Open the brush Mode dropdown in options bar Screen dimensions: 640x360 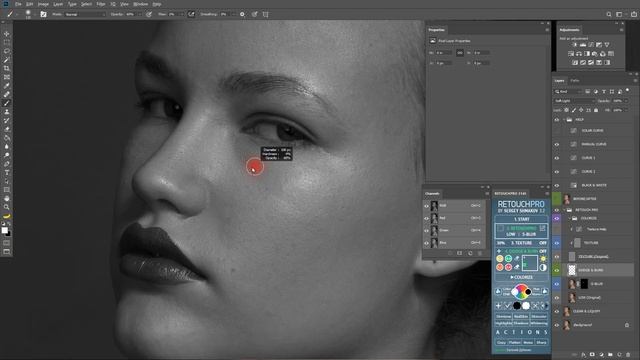[x=85, y=14]
